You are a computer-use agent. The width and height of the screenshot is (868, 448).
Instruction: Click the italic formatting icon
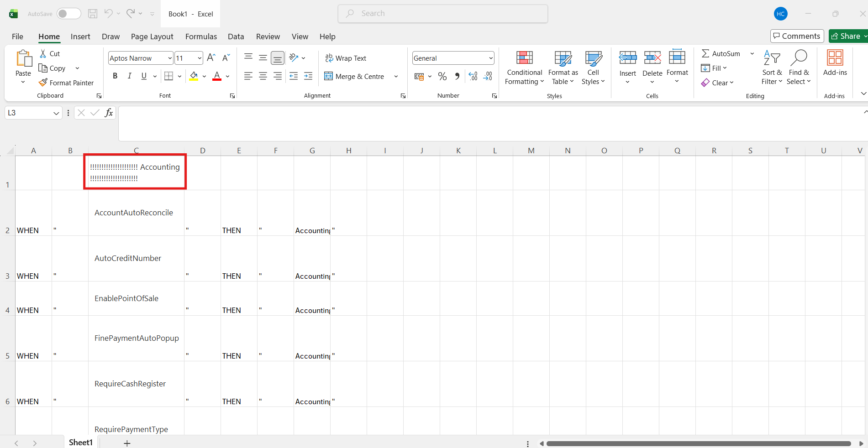pos(130,76)
